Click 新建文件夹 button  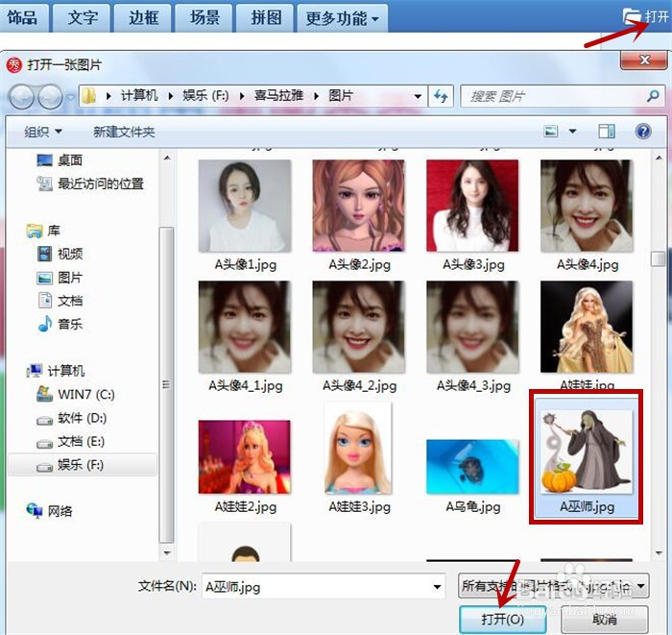click(x=124, y=132)
